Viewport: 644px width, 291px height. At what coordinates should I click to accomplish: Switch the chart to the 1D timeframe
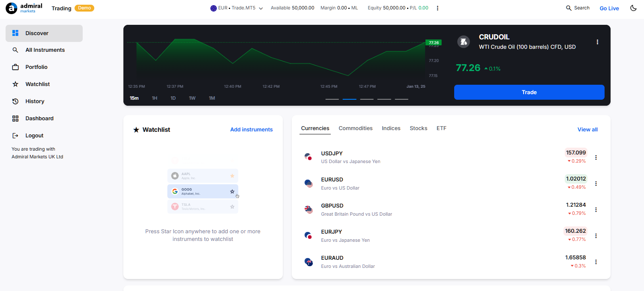173,98
